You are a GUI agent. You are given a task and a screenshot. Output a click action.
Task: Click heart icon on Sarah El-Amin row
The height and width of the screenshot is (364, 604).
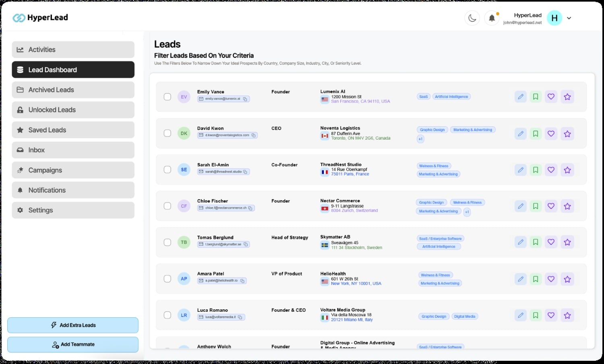tap(551, 170)
